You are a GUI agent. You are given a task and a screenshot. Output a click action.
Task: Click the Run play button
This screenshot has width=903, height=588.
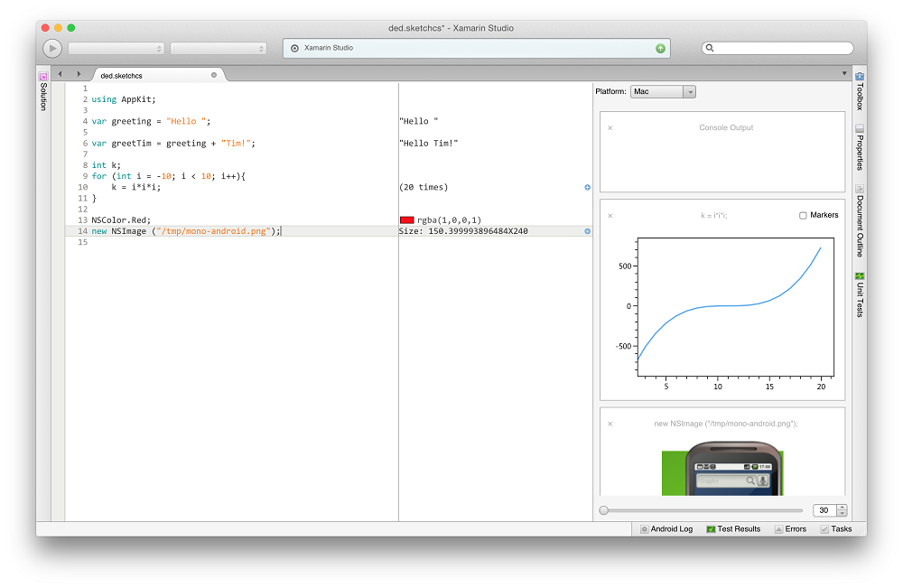52,49
